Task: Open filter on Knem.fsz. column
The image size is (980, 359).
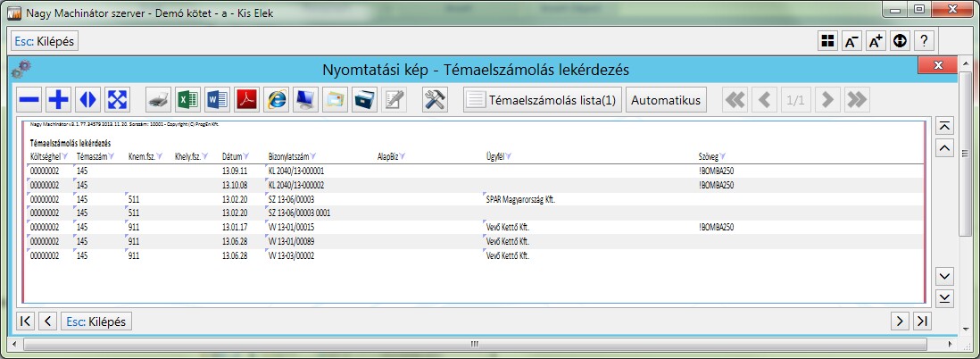Action: [x=160, y=155]
